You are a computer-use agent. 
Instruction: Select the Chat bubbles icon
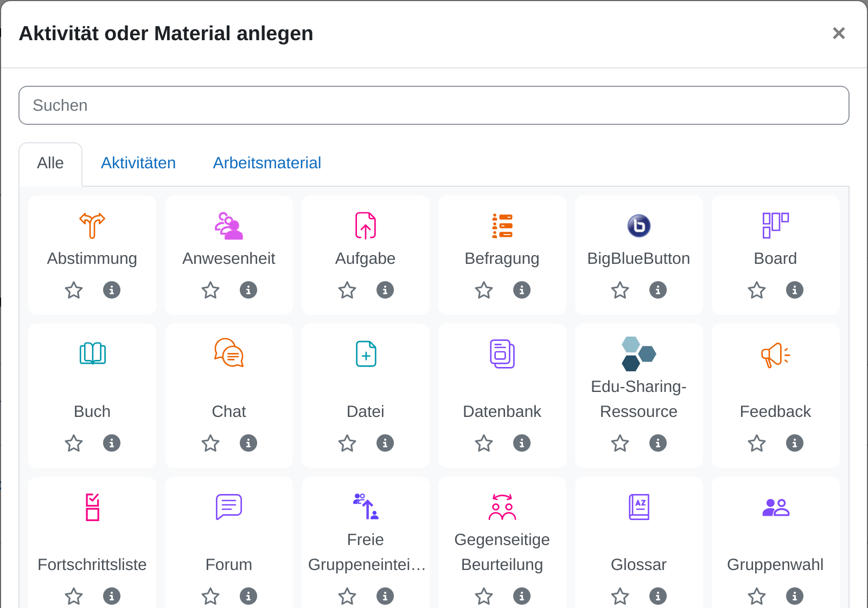point(229,353)
